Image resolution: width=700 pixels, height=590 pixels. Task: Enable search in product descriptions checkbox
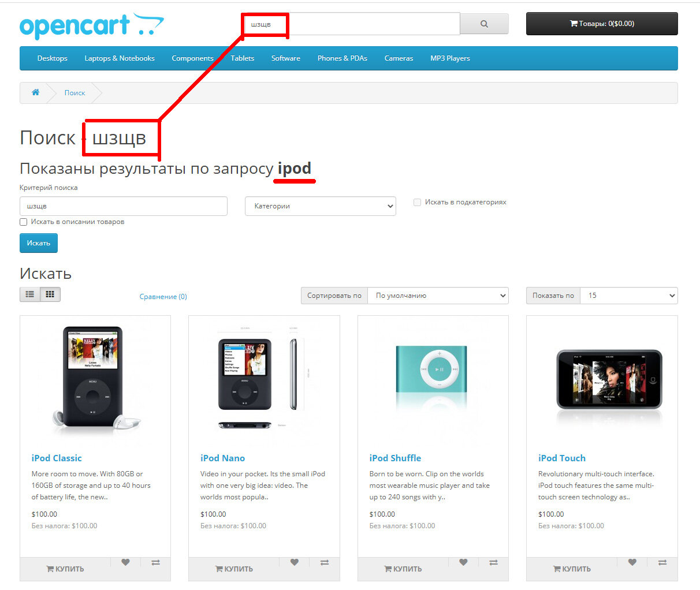[24, 222]
